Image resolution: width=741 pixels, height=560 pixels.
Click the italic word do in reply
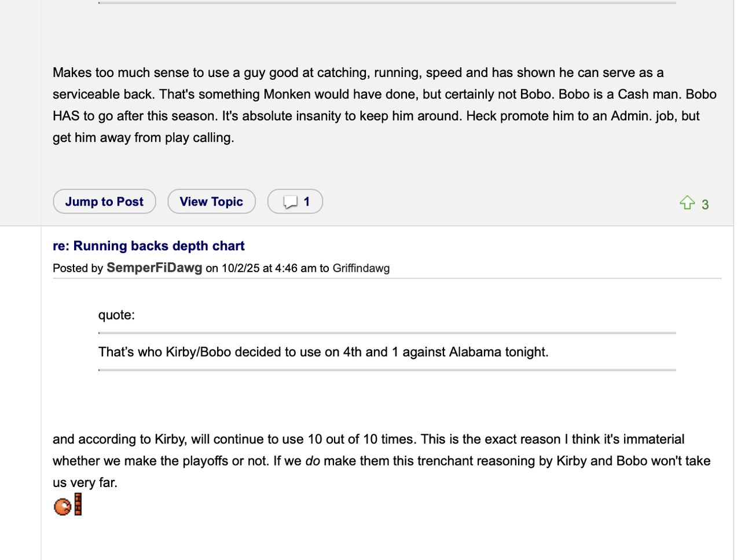coord(313,461)
